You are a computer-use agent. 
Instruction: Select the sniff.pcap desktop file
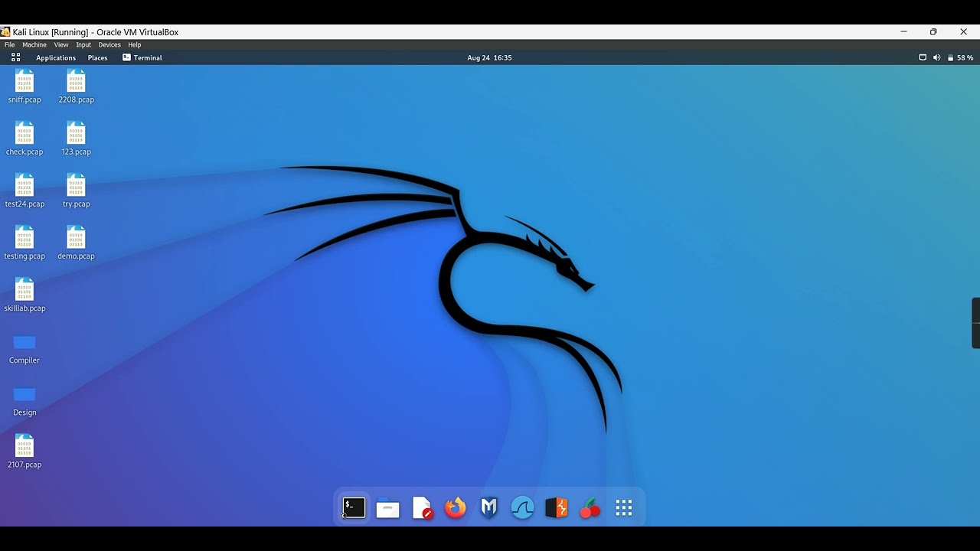[24, 86]
